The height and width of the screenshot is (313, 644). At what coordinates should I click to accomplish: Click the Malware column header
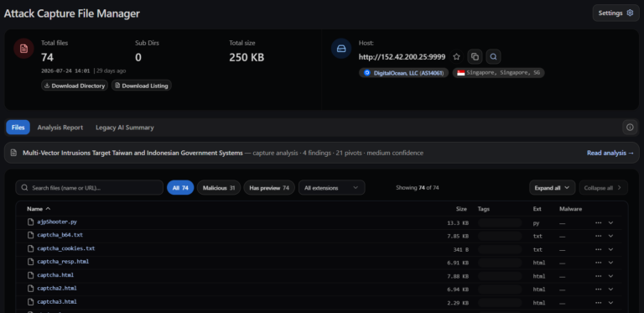click(570, 209)
